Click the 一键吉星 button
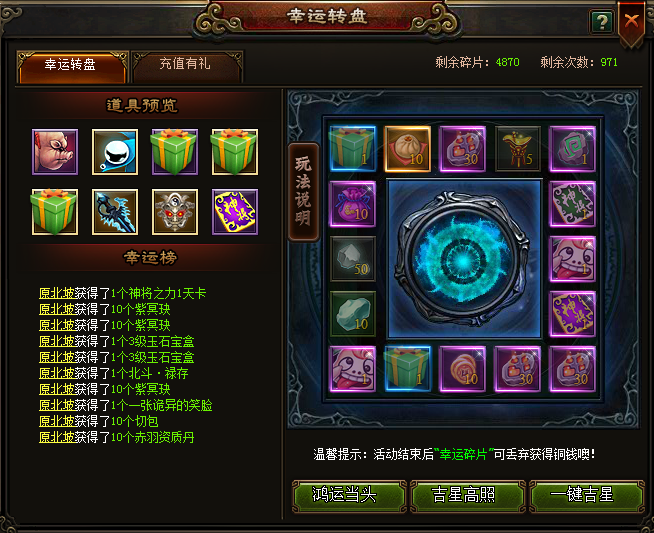The height and width of the screenshot is (533, 654). 586,495
